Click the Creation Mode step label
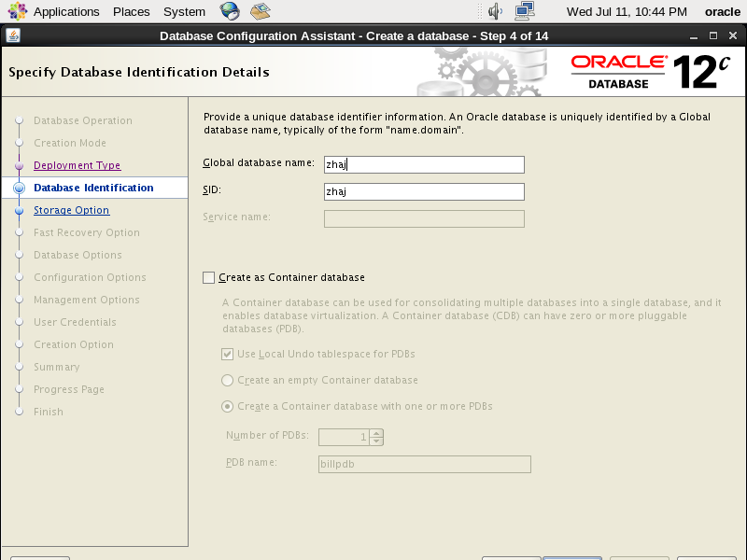 point(70,143)
